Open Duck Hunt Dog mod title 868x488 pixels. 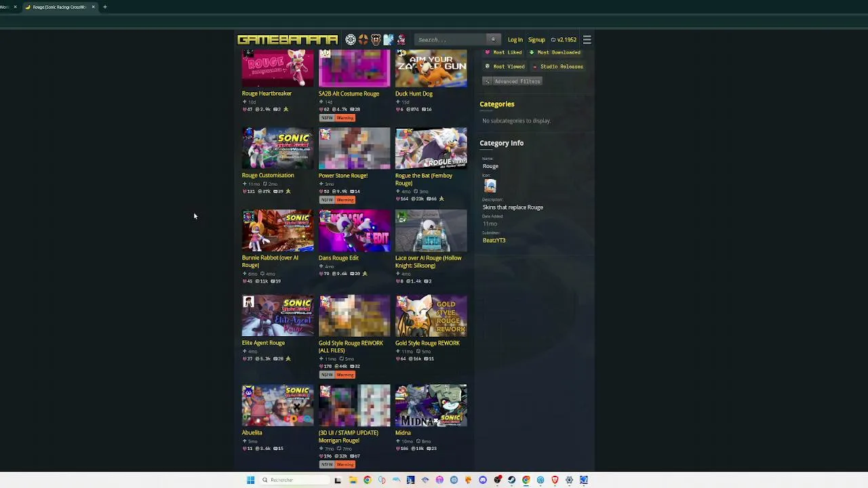(x=414, y=94)
